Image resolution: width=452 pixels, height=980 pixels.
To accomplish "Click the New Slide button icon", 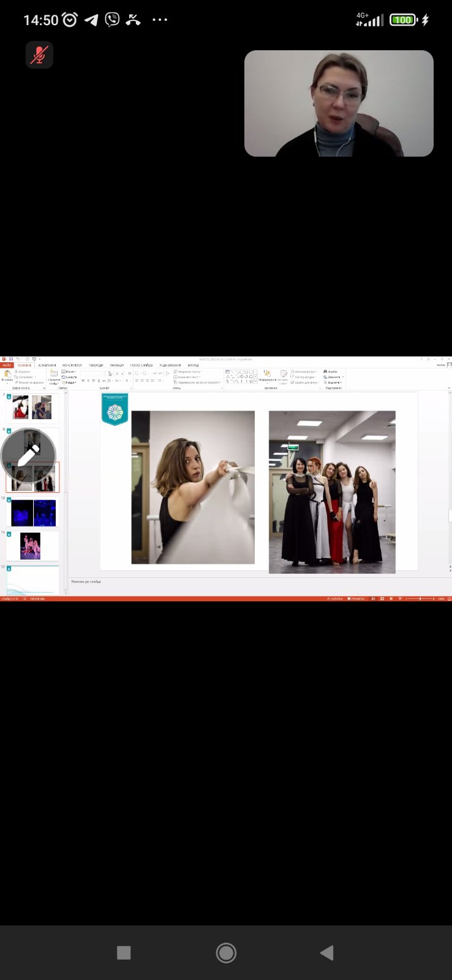I will coord(54,374).
